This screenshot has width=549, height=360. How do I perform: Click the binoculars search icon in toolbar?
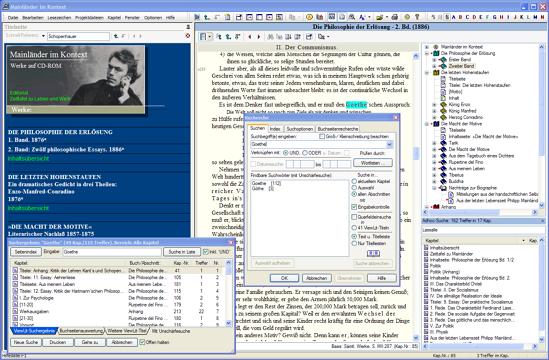(270, 36)
